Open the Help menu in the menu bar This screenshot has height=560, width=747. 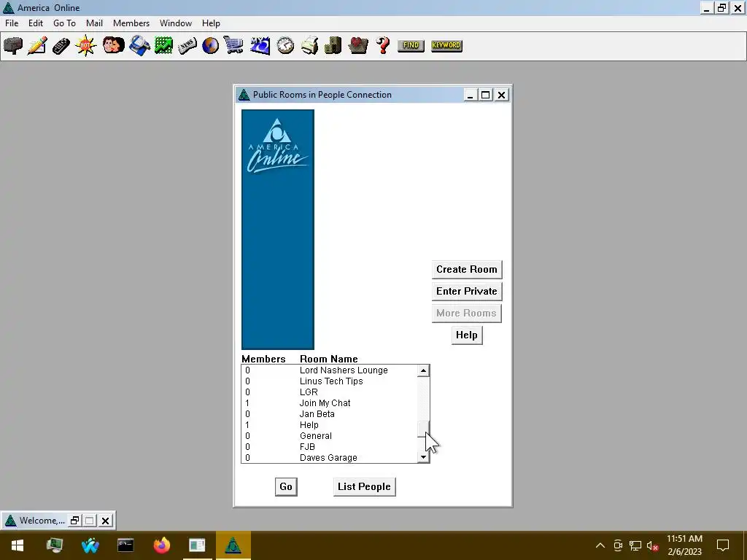tap(211, 23)
